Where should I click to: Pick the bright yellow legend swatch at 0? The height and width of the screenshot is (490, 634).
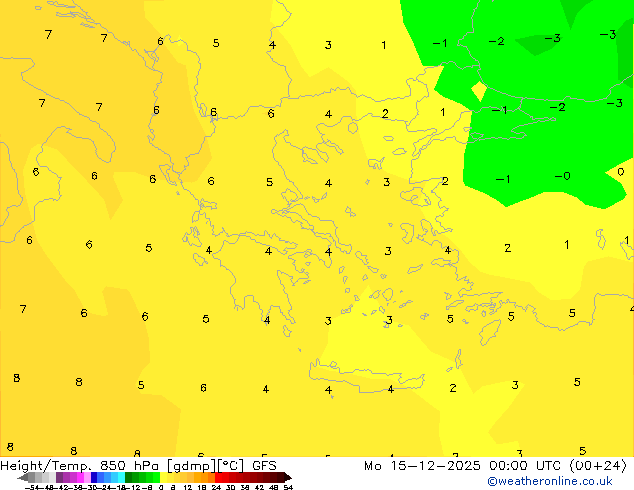[163, 477]
